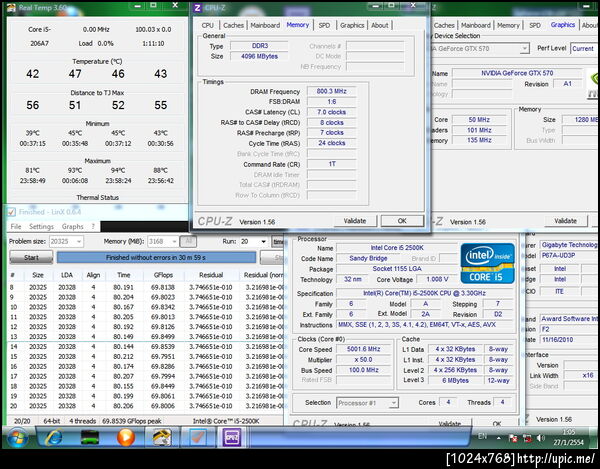Open the LinX File menu

(16, 226)
